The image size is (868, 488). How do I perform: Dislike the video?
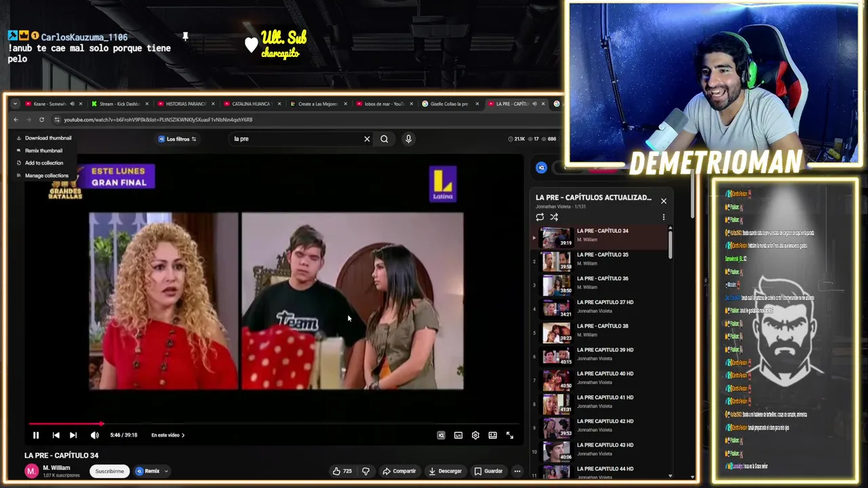[x=366, y=471]
